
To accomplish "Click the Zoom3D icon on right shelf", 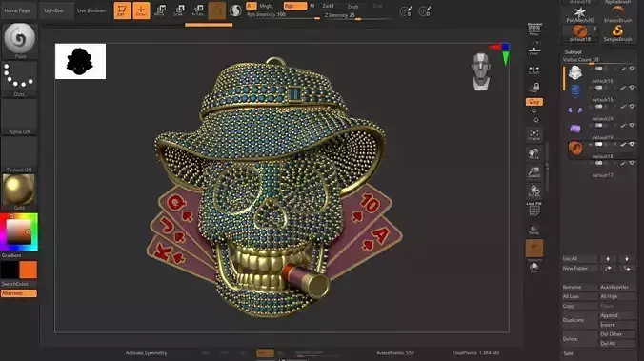I will tap(533, 172).
